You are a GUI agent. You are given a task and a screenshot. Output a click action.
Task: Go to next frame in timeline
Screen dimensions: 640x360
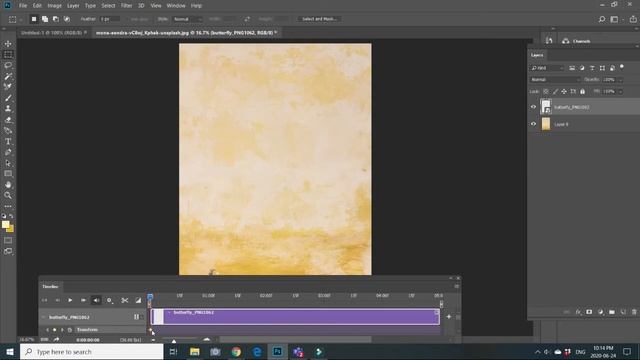[x=83, y=300]
